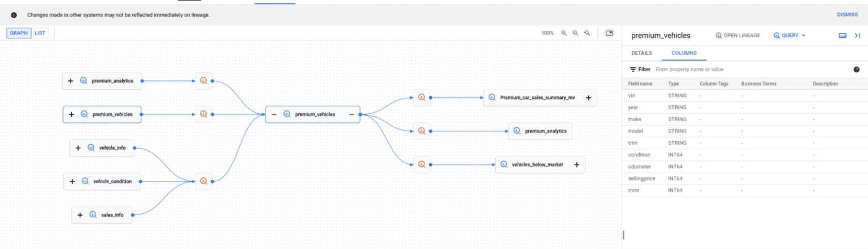
Task: Click the reset zoom magnifier icon
Action: point(587,33)
